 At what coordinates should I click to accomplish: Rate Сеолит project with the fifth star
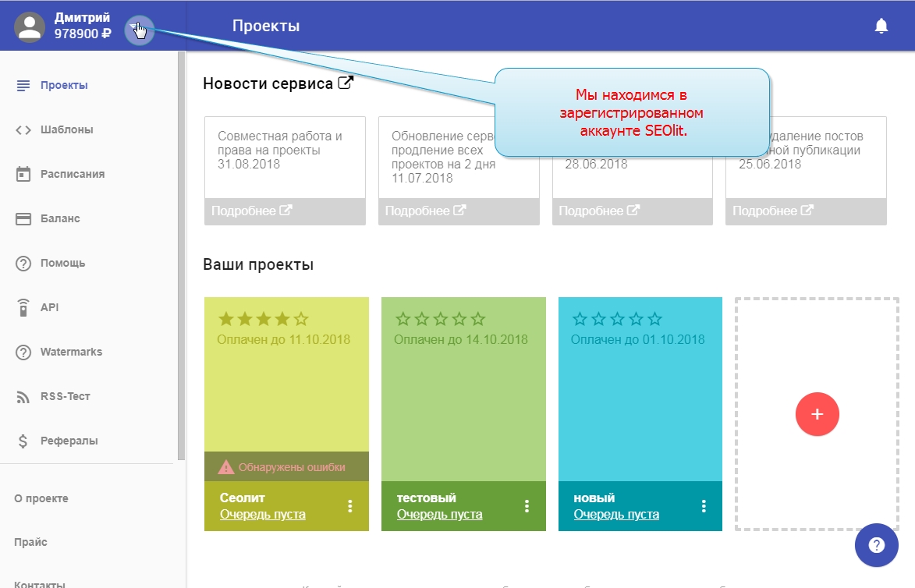point(301,319)
